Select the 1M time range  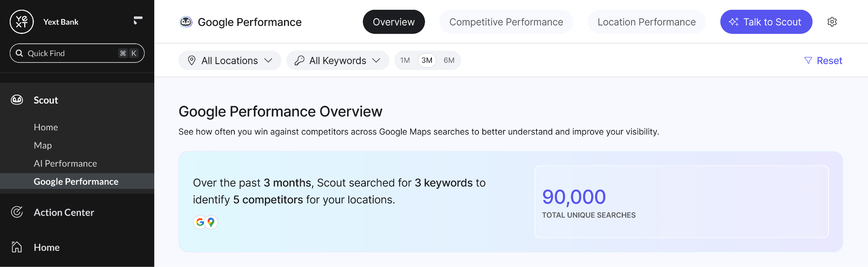click(x=405, y=60)
